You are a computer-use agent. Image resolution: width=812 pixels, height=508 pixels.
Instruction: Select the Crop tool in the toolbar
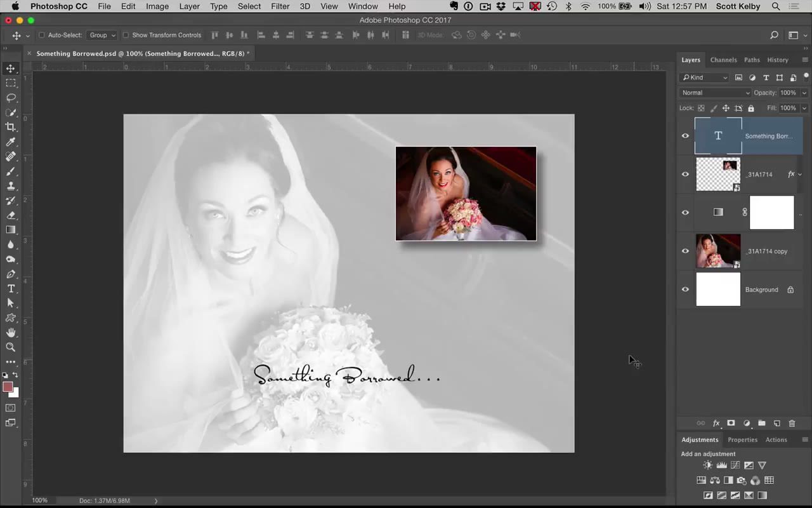click(x=11, y=126)
